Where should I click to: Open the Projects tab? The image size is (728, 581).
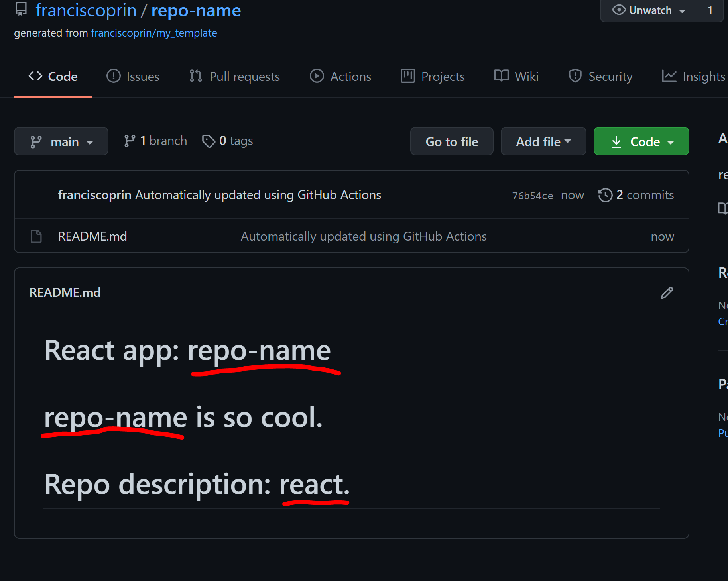pyautogui.click(x=433, y=77)
